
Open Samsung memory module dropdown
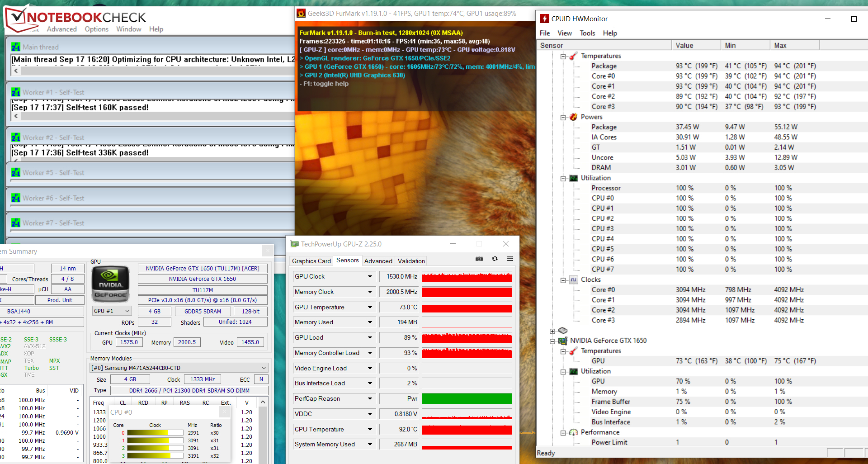pyautogui.click(x=179, y=368)
